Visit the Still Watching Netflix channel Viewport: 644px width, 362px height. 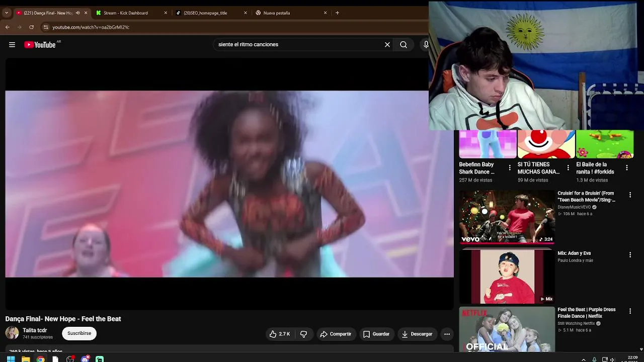(x=576, y=323)
